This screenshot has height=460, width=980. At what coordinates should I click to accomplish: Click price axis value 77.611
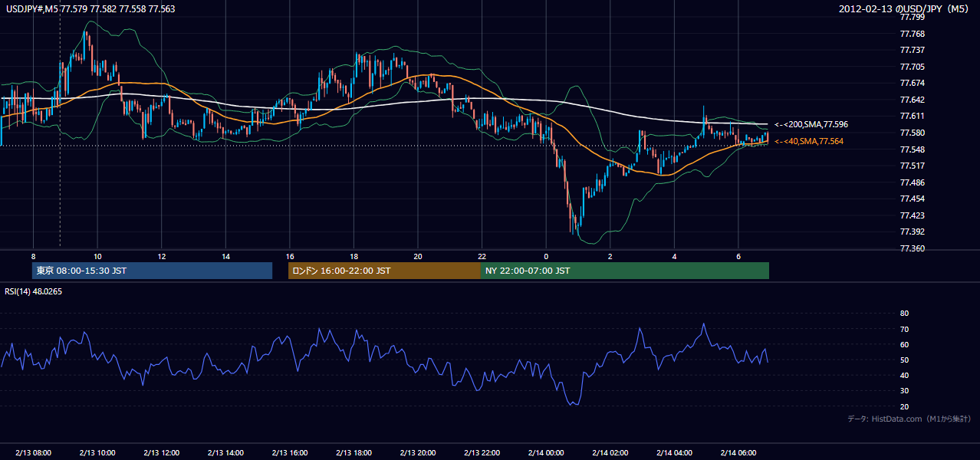pos(912,116)
